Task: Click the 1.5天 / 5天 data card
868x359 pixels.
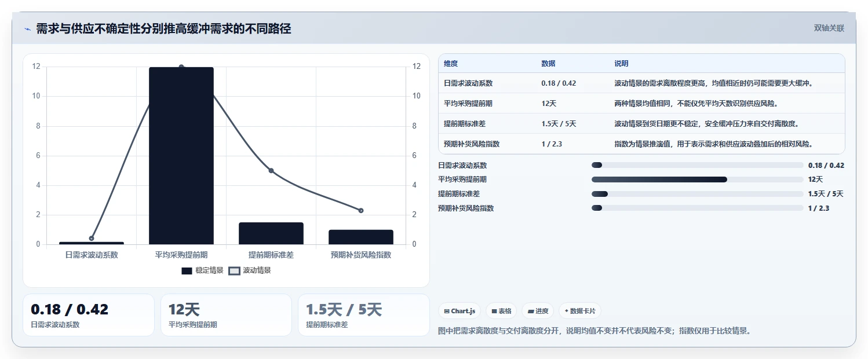Action: 364,315
